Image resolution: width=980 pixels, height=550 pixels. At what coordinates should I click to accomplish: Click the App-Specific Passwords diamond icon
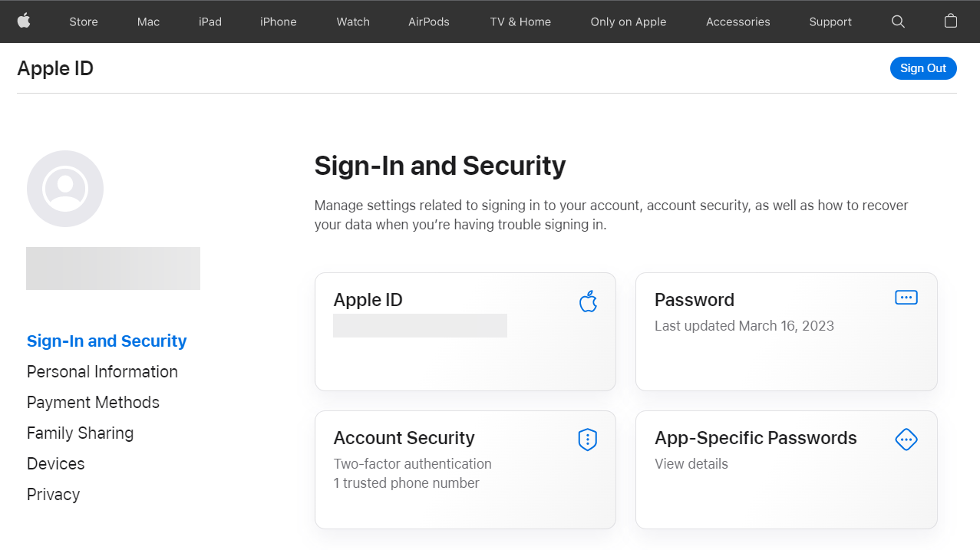coord(906,440)
